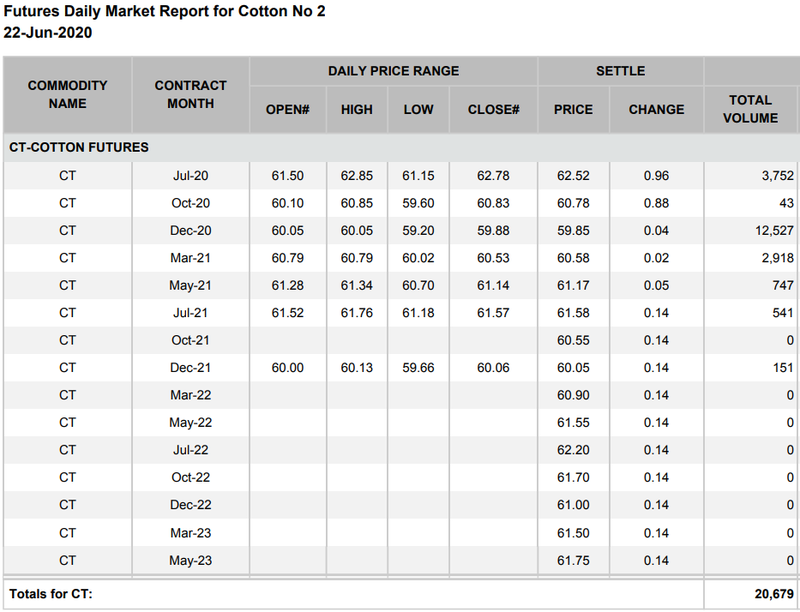Select the Jul-20 high price 62.85
This screenshot has width=800, height=612.
tap(356, 176)
